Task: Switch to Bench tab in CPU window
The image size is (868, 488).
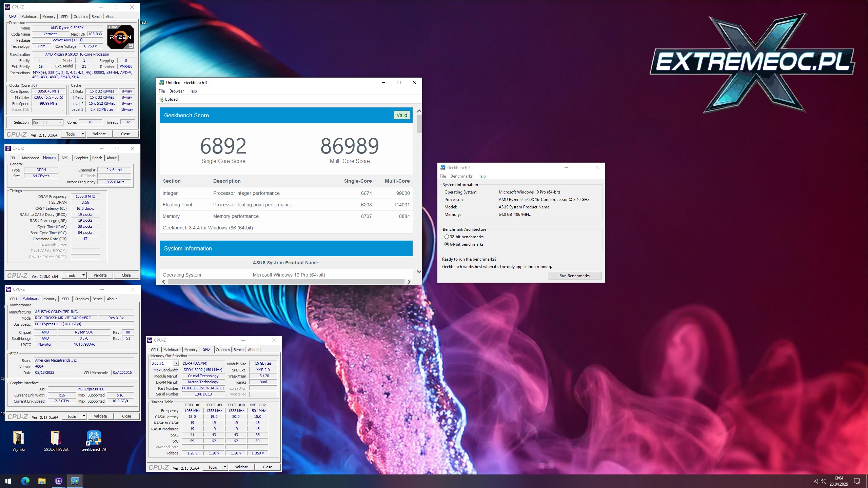Action: pyautogui.click(x=97, y=17)
